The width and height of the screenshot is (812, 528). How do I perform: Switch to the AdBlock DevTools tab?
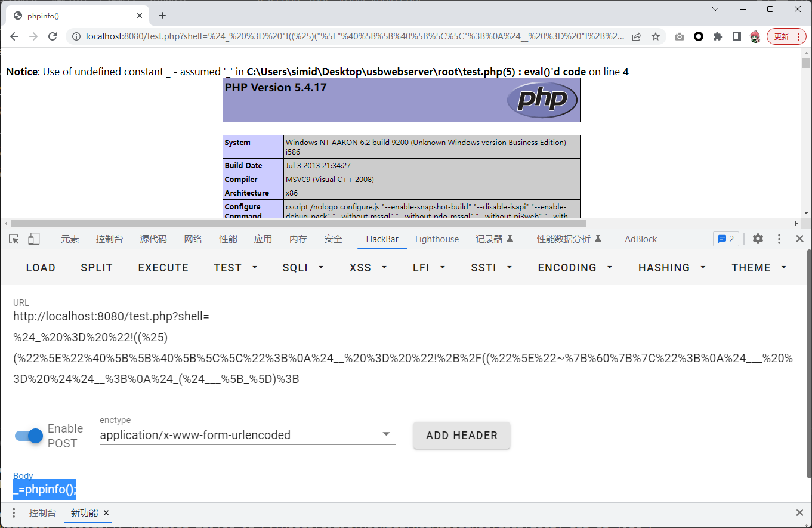(x=641, y=239)
